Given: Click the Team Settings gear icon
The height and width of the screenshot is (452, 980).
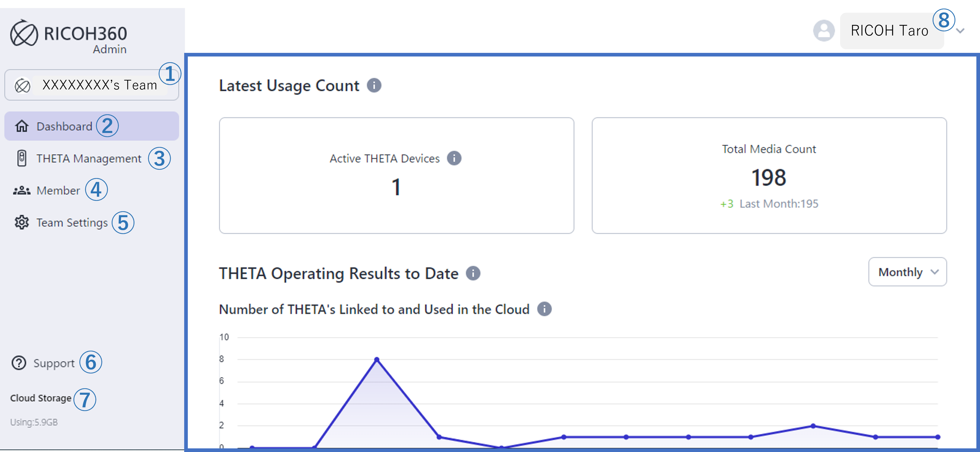Looking at the screenshot, I should [22, 222].
